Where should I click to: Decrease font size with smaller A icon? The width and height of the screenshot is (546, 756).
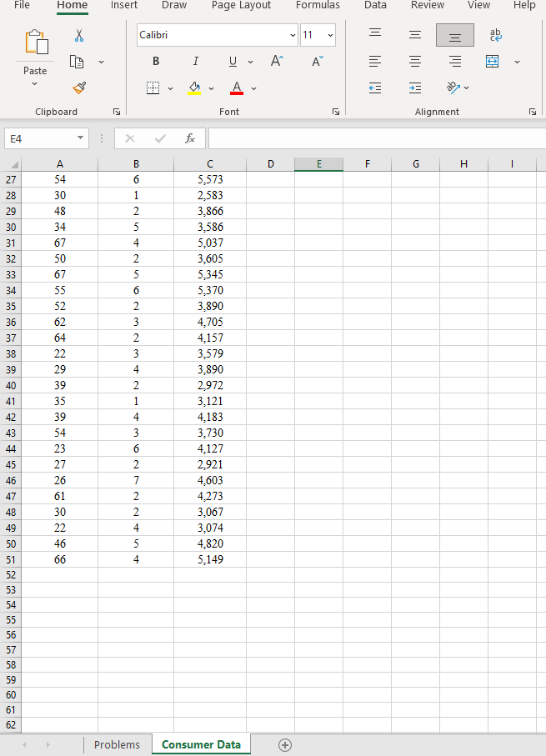[x=317, y=61]
